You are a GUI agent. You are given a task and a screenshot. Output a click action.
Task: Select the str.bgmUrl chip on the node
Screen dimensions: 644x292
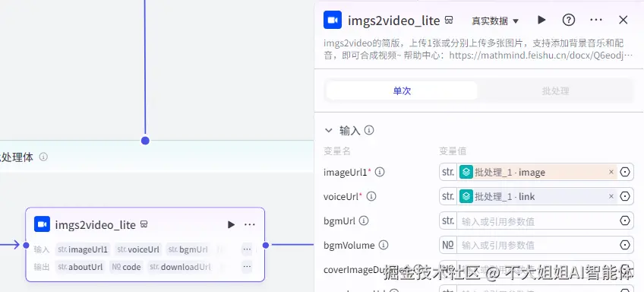(x=188, y=249)
